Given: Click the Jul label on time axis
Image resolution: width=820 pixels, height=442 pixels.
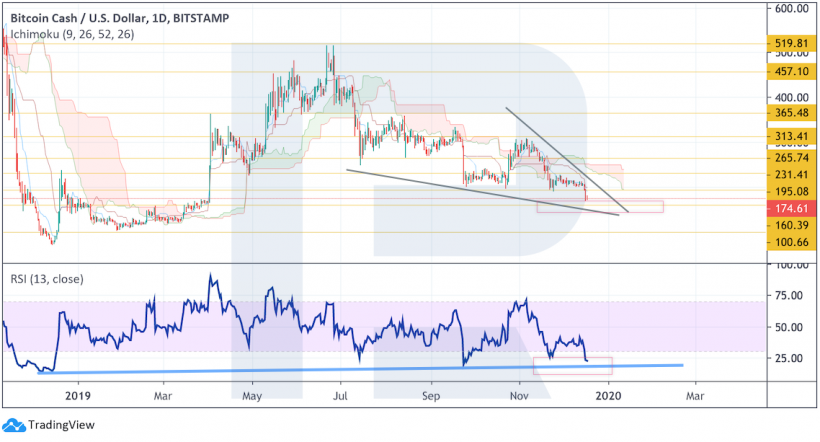Looking at the screenshot, I should click(340, 396).
